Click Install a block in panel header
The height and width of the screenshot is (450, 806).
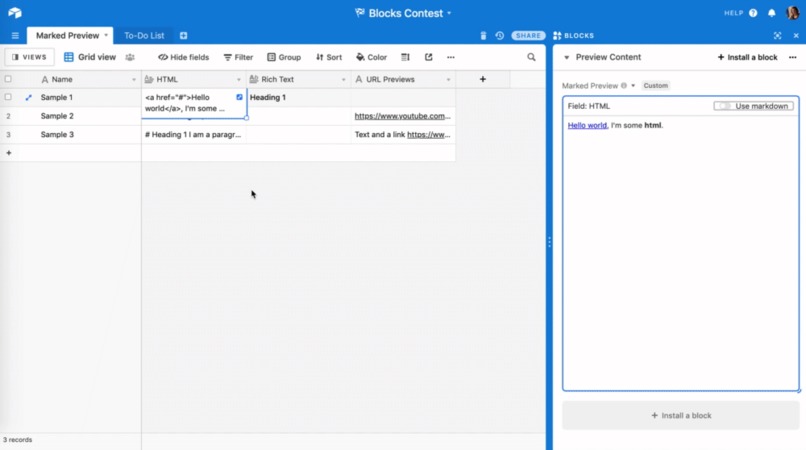click(747, 57)
